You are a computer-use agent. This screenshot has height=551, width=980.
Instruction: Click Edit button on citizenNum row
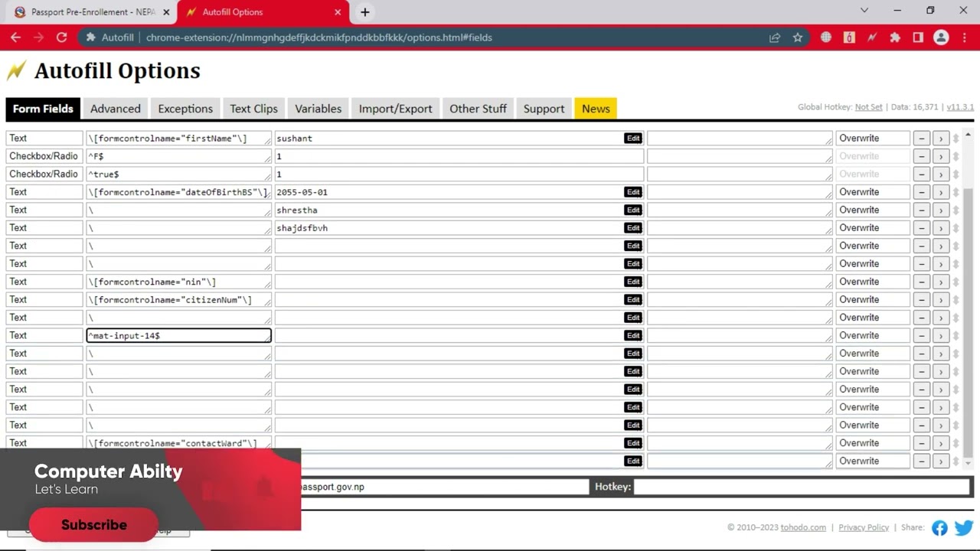point(633,300)
